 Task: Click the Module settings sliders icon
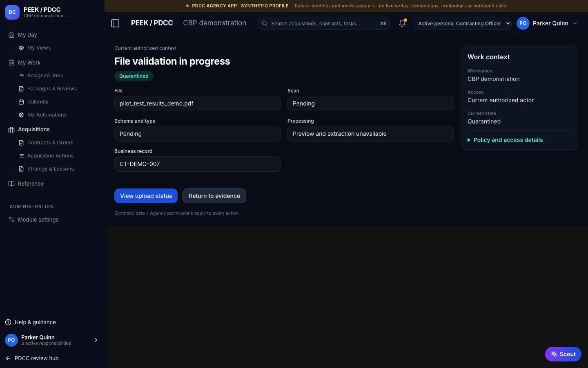pos(11,220)
